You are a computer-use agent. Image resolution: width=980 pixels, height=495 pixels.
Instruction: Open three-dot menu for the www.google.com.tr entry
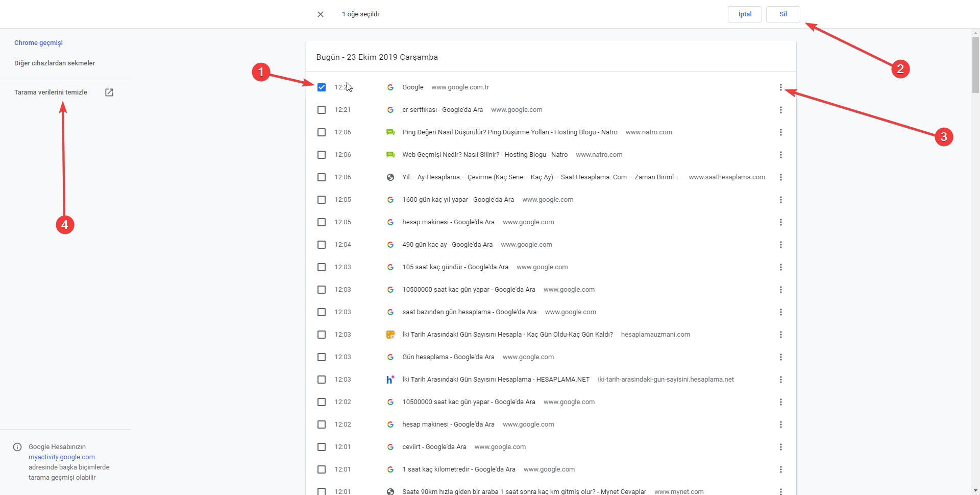click(780, 87)
